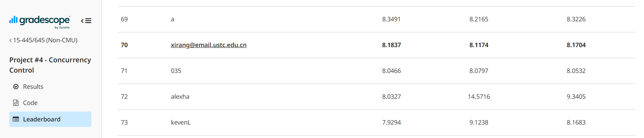Click the xirang@email.ustc.edu.cn link
Screen dimensions: 644x138
[208, 45]
